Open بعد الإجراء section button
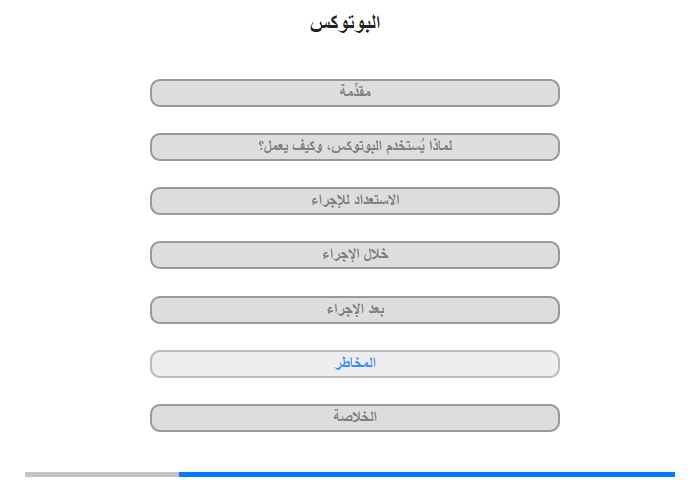This screenshot has height=480, width=700. 354,310
